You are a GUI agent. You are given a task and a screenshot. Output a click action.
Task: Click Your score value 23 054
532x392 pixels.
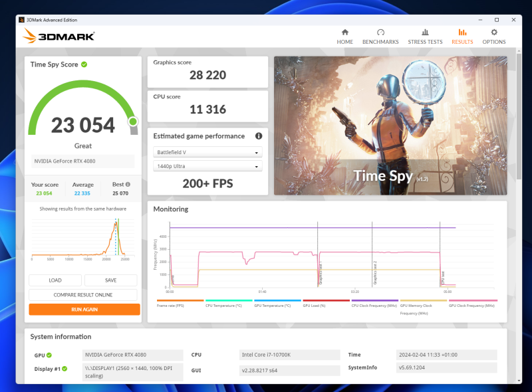tap(44, 193)
